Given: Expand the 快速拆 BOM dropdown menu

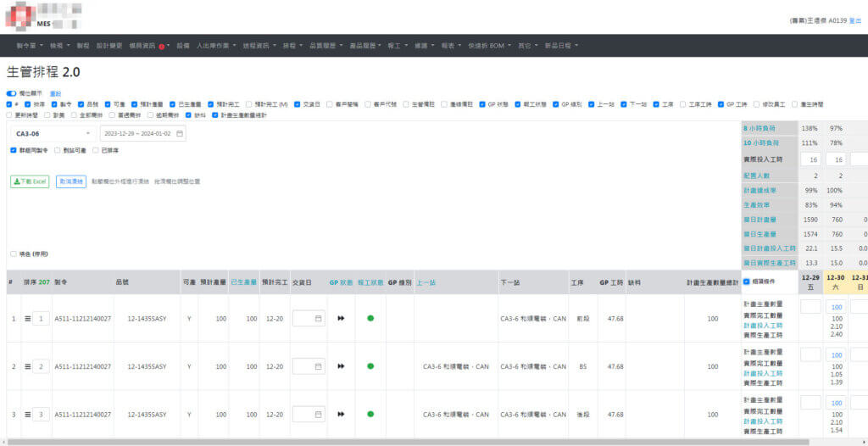Looking at the screenshot, I should click(x=487, y=46).
